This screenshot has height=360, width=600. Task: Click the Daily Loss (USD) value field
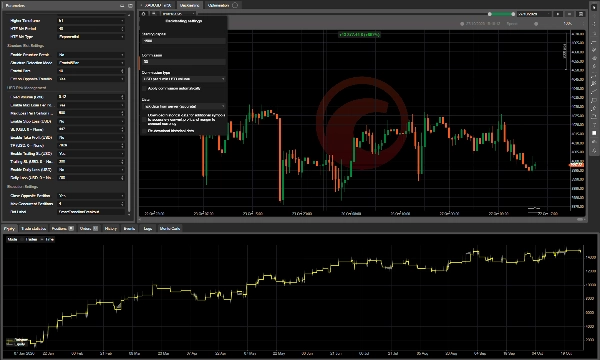(91, 178)
